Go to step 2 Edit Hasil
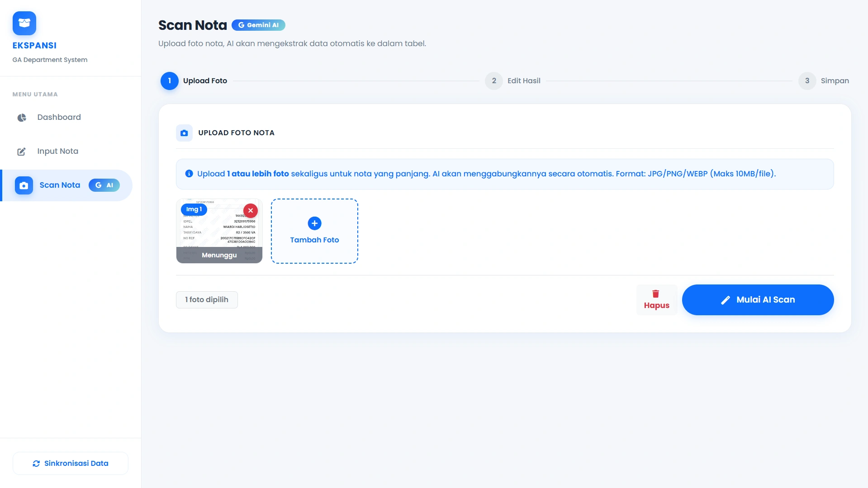Image resolution: width=868 pixels, height=488 pixels. 513,81
